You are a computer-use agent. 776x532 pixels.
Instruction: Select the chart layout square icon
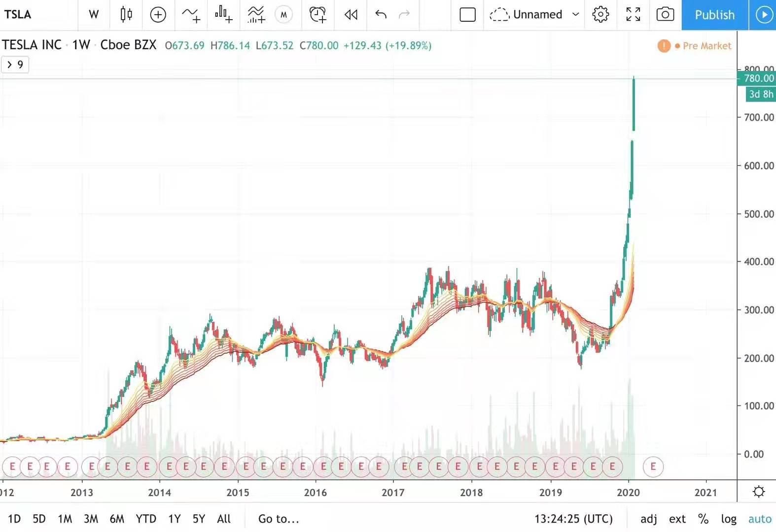point(467,15)
